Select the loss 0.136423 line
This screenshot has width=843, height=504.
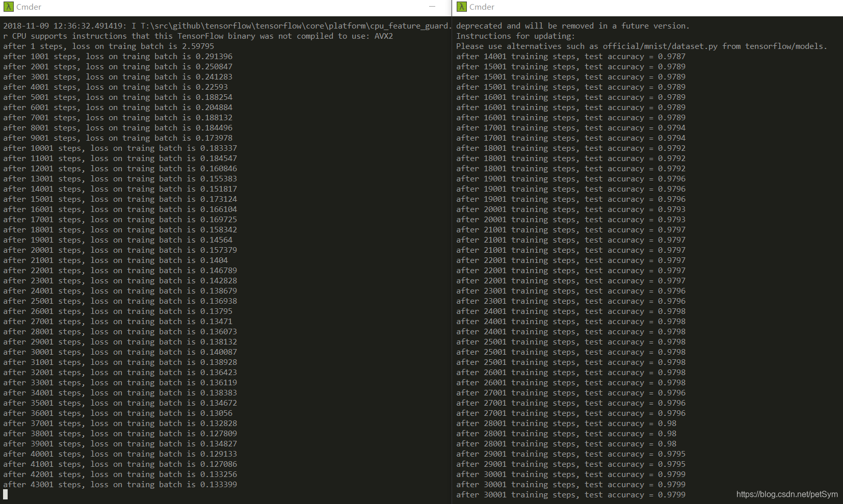click(x=120, y=373)
